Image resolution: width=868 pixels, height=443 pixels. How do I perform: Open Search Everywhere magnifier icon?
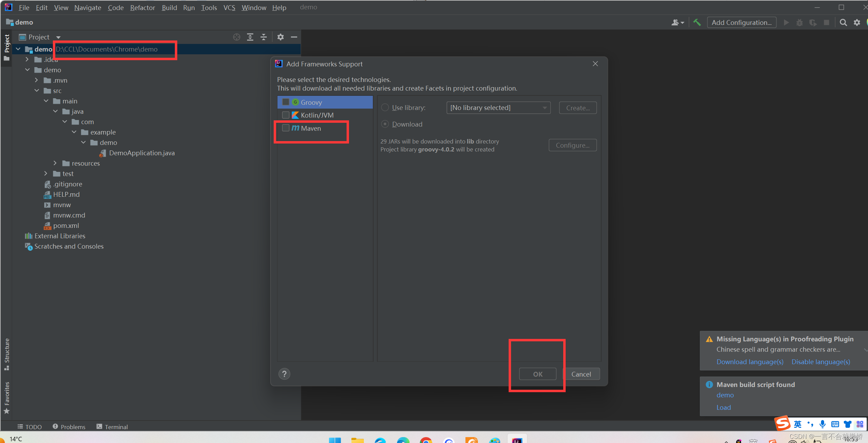click(x=843, y=22)
